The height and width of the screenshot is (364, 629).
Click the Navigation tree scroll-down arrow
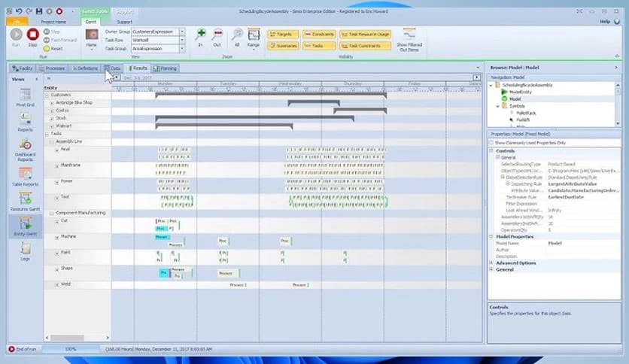[x=618, y=123]
